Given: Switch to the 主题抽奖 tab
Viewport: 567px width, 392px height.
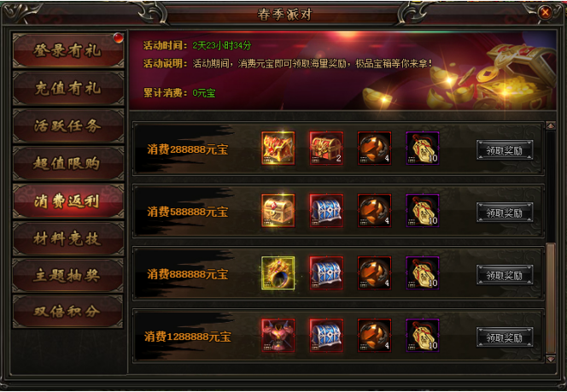Looking at the screenshot, I should (x=68, y=276).
